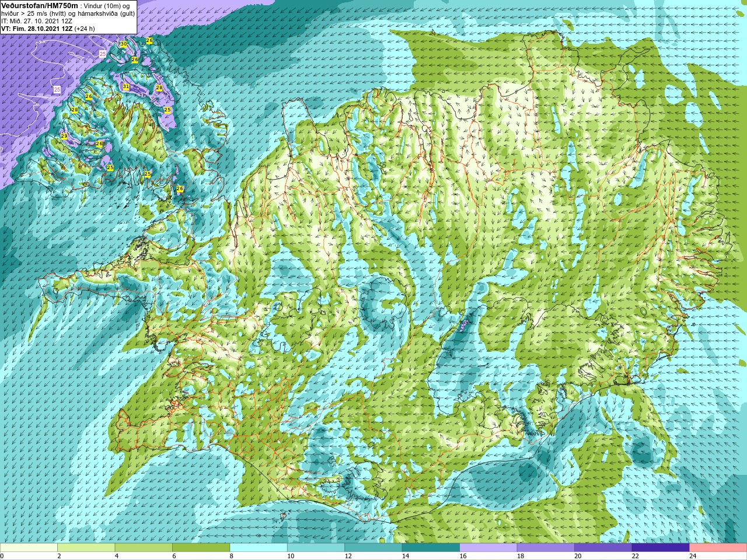Click the yellow 31 gust label

[x=126, y=86]
